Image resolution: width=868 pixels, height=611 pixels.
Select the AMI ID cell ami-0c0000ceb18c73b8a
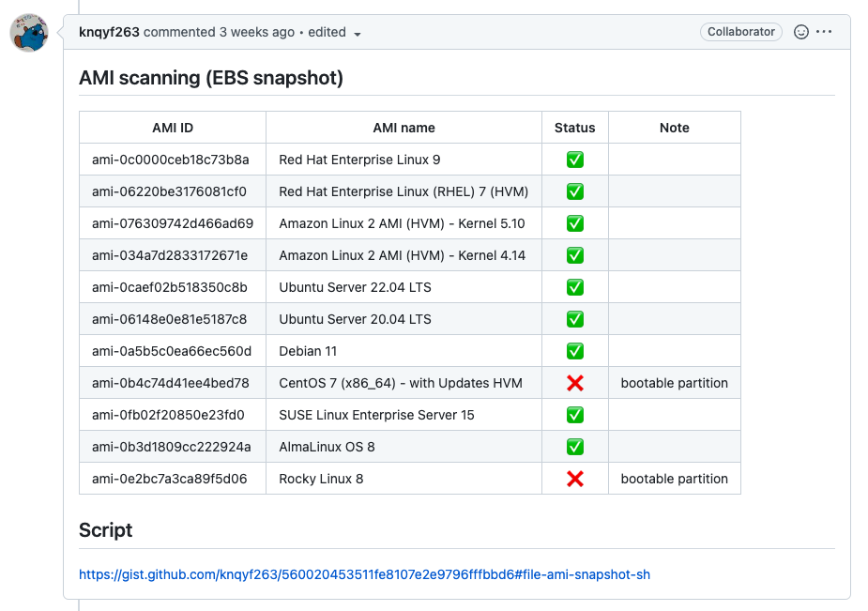tap(171, 160)
